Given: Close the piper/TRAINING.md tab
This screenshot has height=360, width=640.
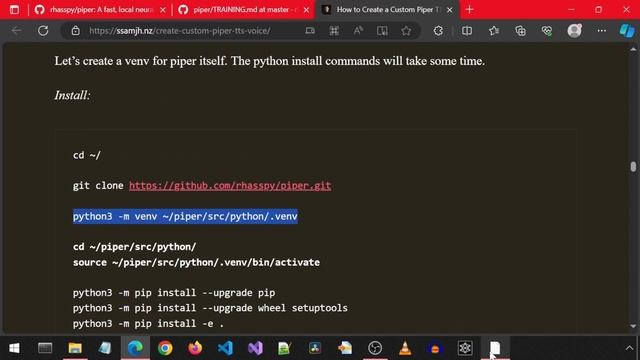Looking at the screenshot, I should tap(307, 10).
